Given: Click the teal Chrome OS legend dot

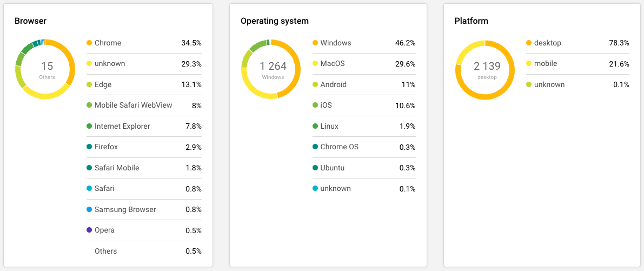Looking at the screenshot, I should [315, 147].
